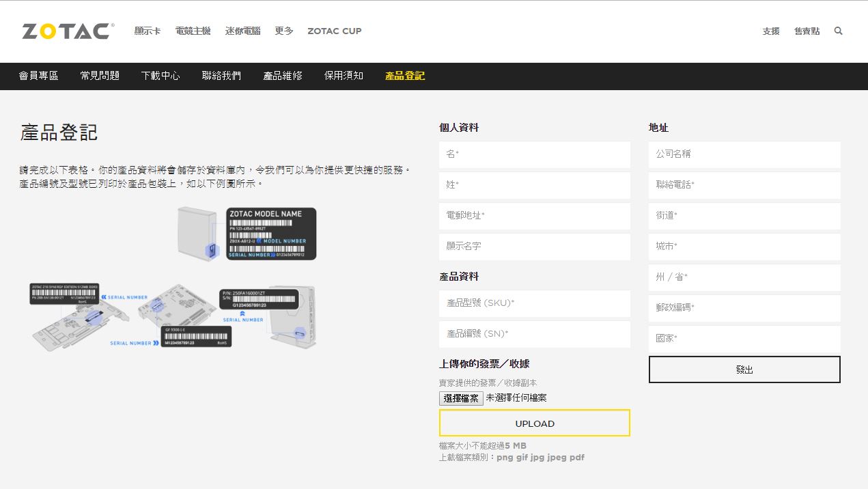868x489 pixels.
Task: Switch to the 產品維修 tab
Action: 283,76
